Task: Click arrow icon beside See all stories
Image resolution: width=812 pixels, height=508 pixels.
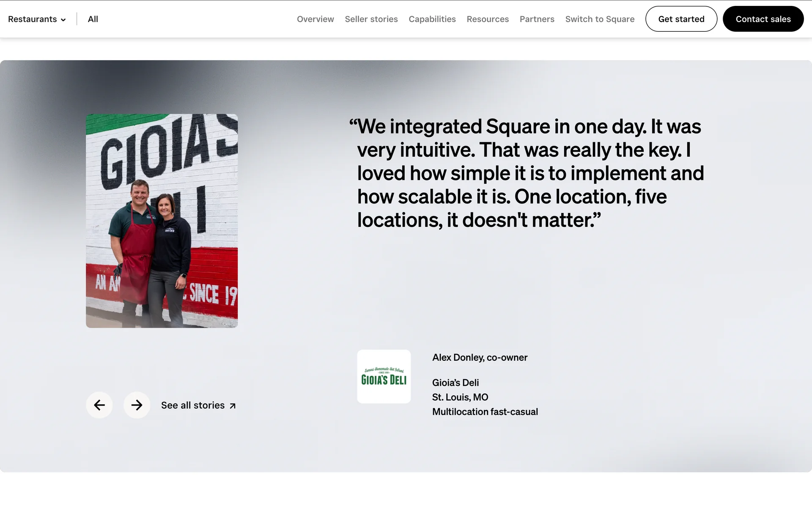Action: 232,406
